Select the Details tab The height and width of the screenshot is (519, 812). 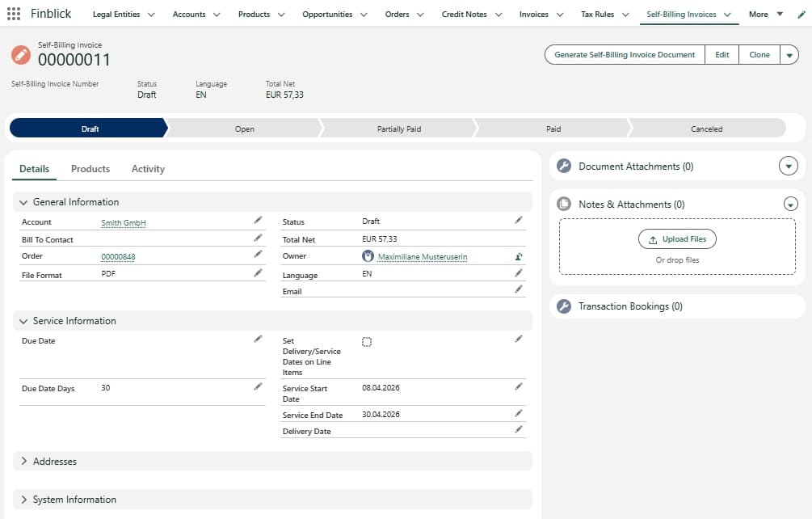tap(34, 169)
